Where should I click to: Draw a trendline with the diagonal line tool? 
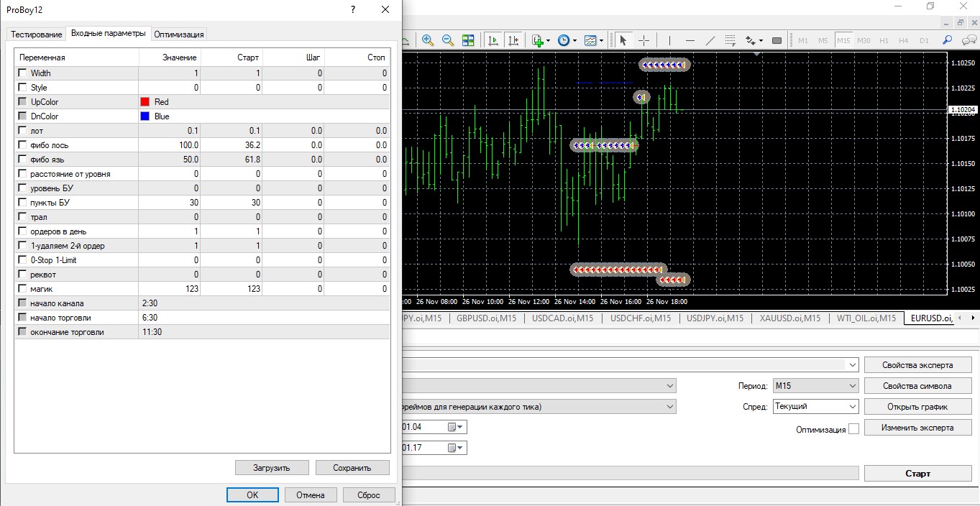[x=710, y=40]
